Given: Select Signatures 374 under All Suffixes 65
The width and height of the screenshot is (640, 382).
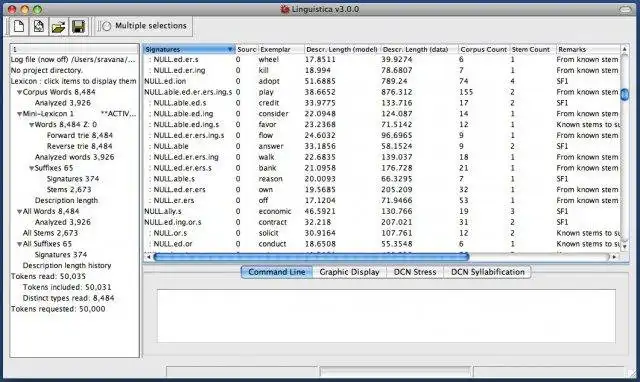Looking at the screenshot, I should pyautogui.click(x=61, y=255).
